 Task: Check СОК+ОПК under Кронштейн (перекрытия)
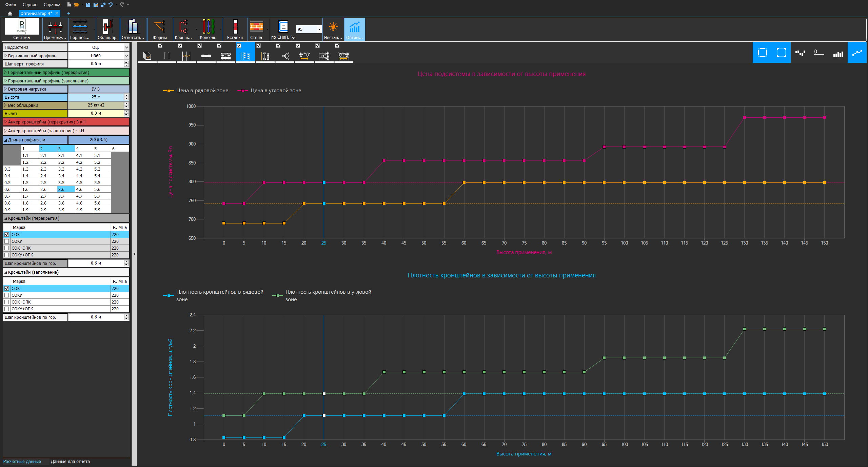click(x=7, y=248)
